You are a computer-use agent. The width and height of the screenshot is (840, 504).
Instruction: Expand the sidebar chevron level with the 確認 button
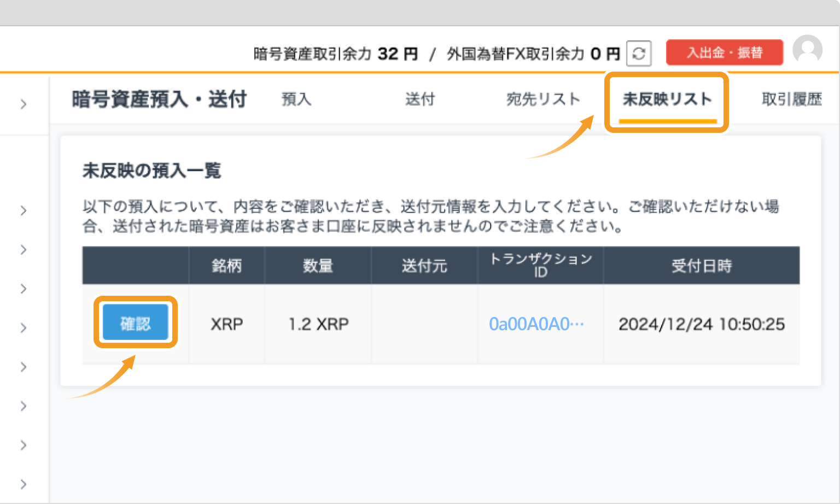[x=24, y=328]
